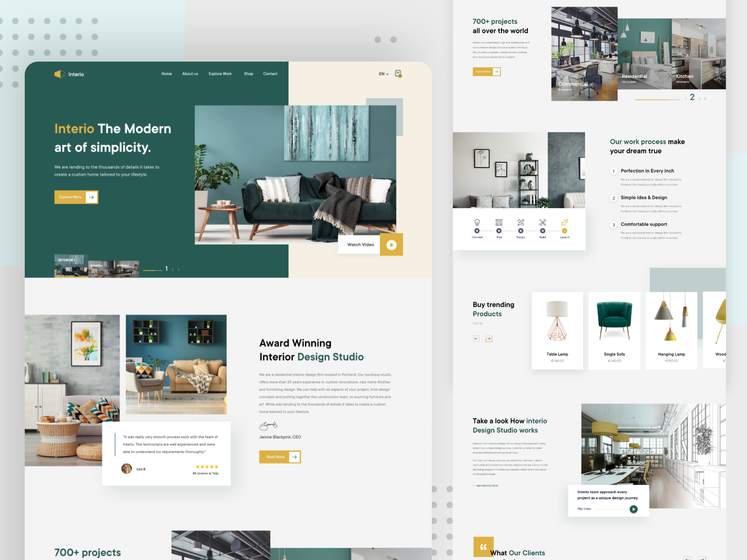747x560 pixels.
Task: Go to next trending product arrow
Action: (x=489, y=339)
